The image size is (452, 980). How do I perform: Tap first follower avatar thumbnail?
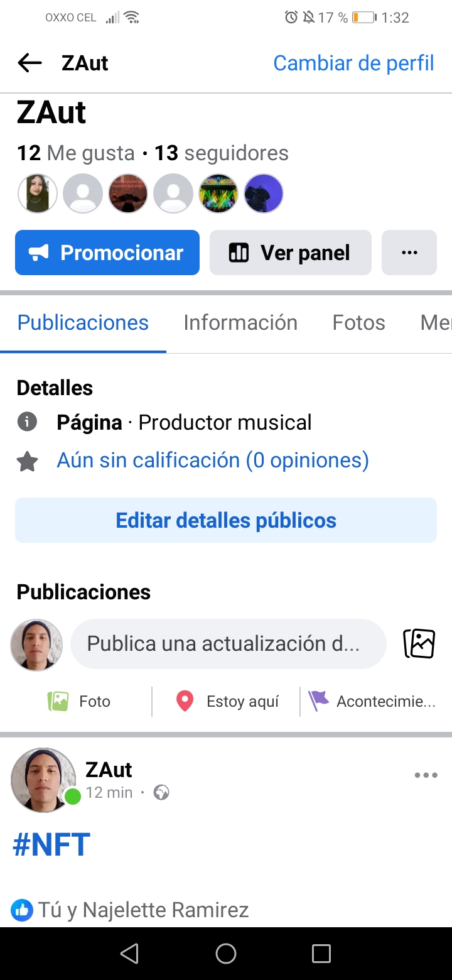pyautogui.click(x=38, y=193)
